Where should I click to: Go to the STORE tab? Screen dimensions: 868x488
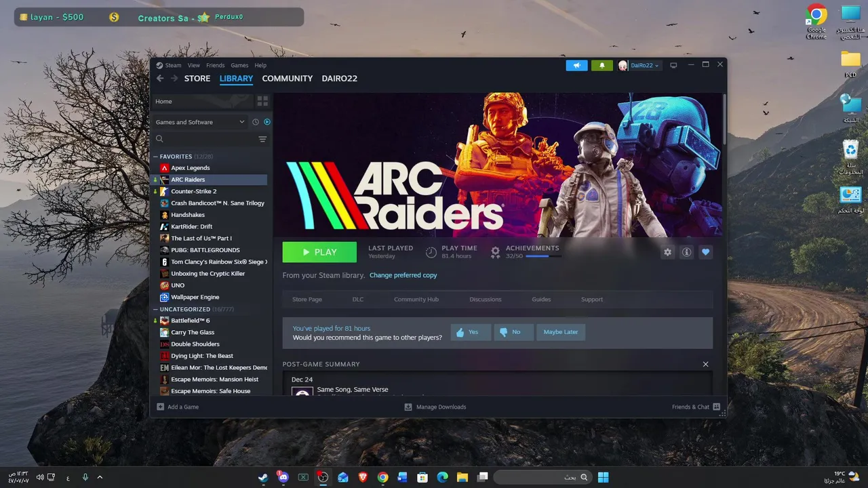point(197,79)
